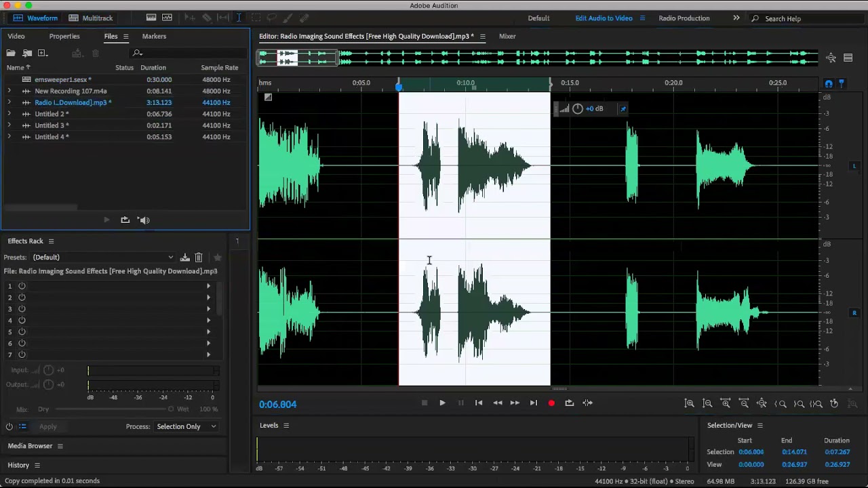Show the spectral frequency display icon
This screenshot has height=488, width=868.
tap(151, 18)
